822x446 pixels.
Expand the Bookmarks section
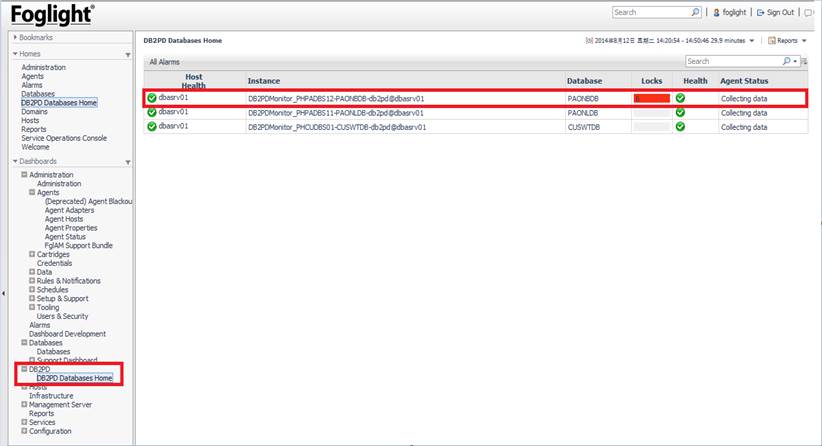coord(15,37)
